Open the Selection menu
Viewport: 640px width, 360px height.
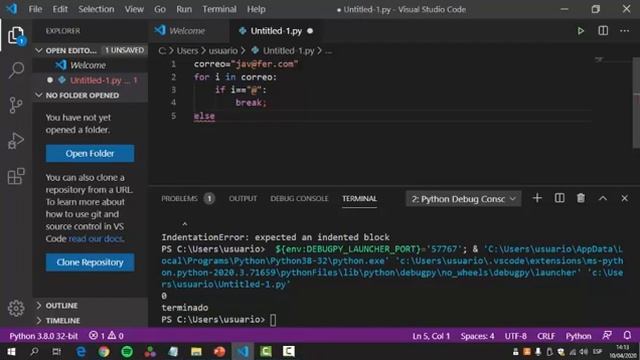(x=96, y=9)
